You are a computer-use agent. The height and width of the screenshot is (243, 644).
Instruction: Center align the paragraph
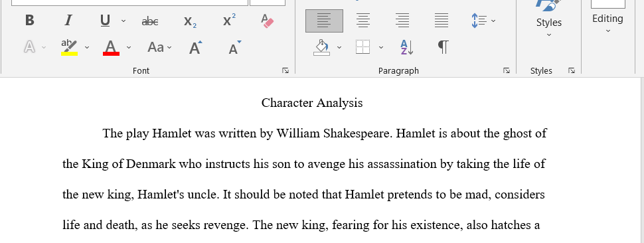(363, 21)
